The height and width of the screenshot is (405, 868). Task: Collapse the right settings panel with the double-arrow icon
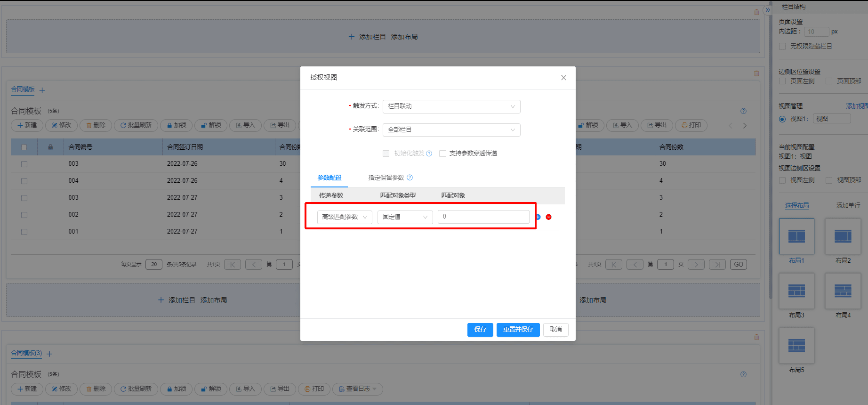coord(768,9)
